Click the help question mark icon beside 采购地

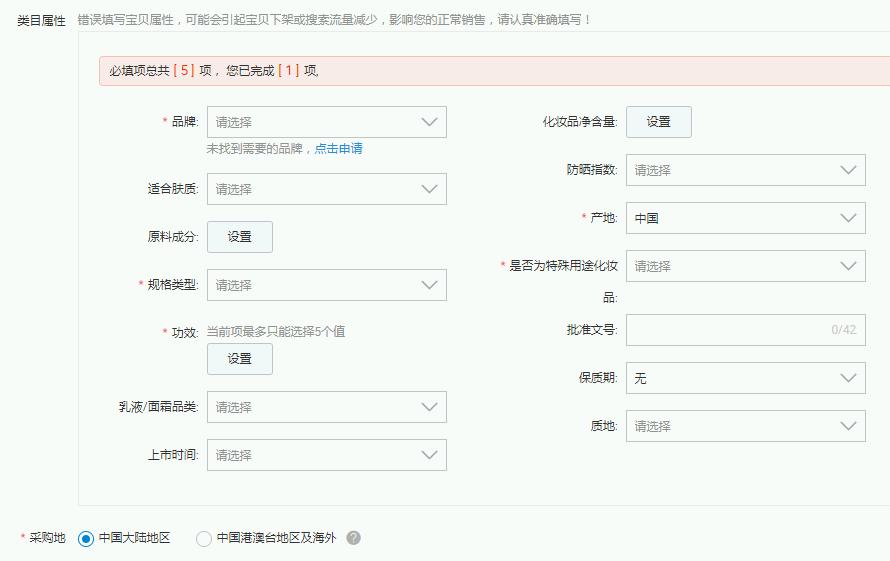[354, 538]
